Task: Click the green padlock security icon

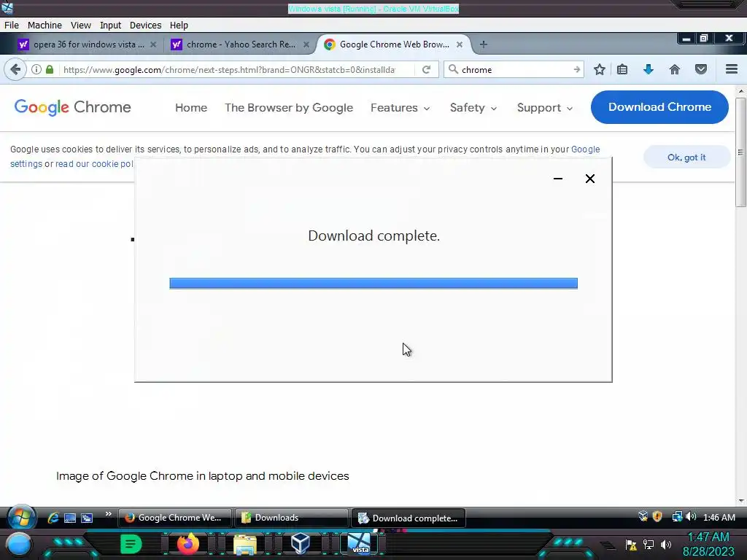Action: (50, 69)
